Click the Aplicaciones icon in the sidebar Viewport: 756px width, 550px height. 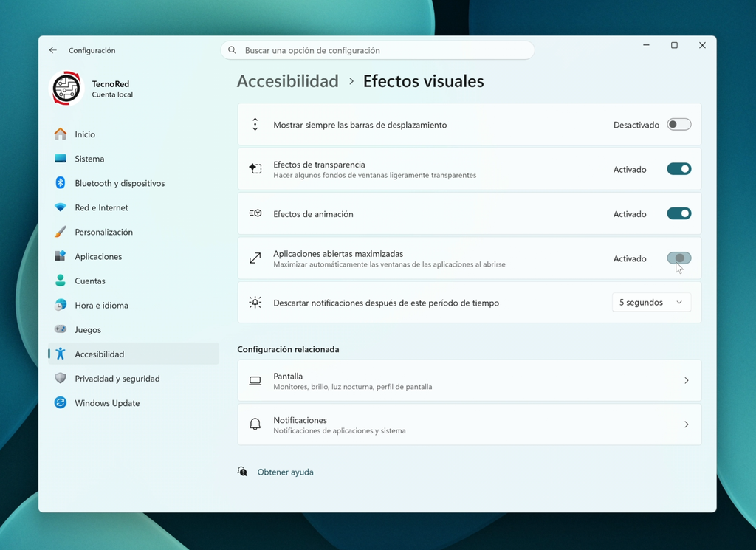coord(61,256)
